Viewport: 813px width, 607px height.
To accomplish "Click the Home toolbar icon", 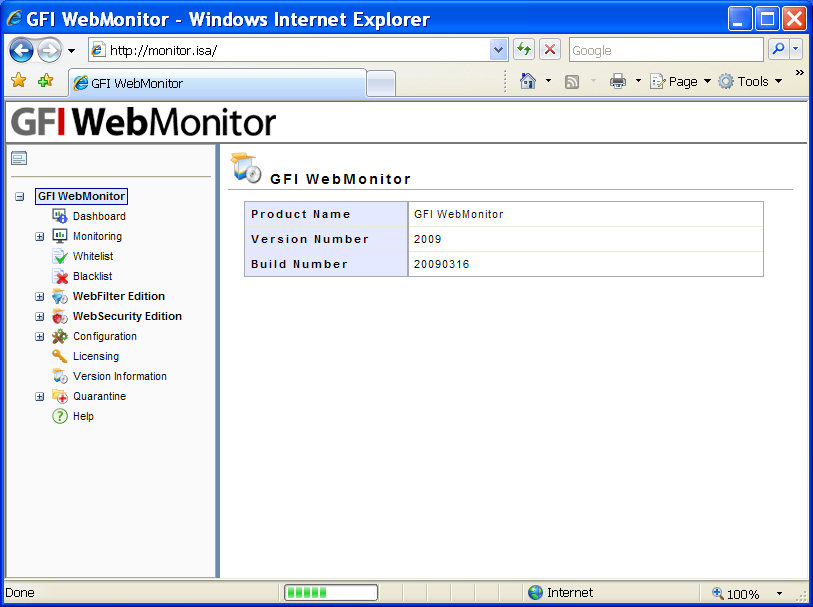I will (x=528, y=81).
